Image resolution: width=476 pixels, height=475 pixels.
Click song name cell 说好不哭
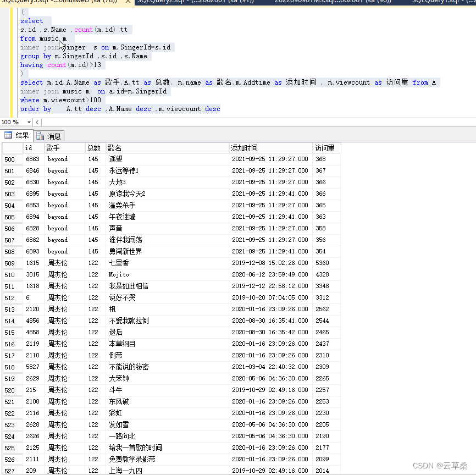coord(168,297)
